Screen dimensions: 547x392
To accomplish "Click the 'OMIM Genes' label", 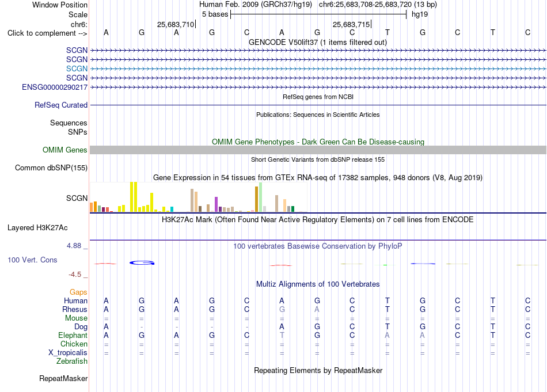I will click(64, 150).
